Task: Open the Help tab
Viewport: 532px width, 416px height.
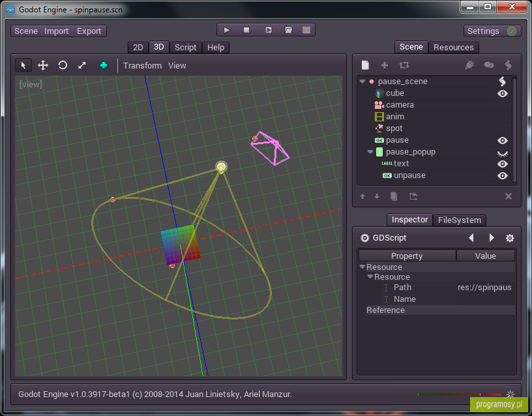Action: tap(216, 47)
